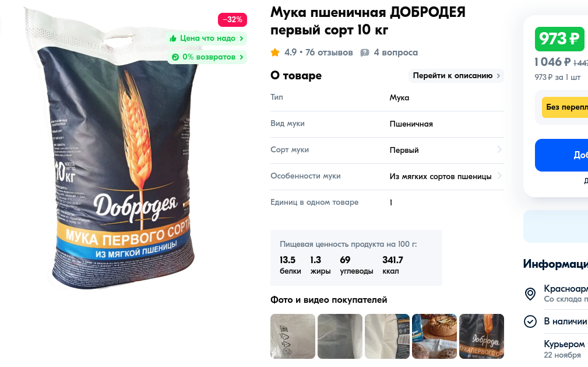Expand the Особенности муки row chevron
This screenshot has width=588, height=367.
[499, 176]
